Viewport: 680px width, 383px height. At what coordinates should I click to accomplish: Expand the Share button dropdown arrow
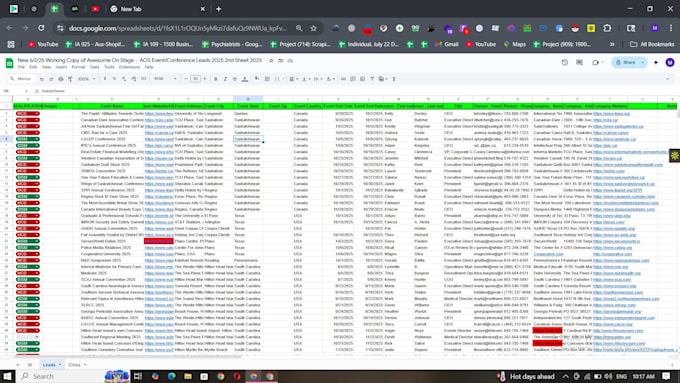643,62
